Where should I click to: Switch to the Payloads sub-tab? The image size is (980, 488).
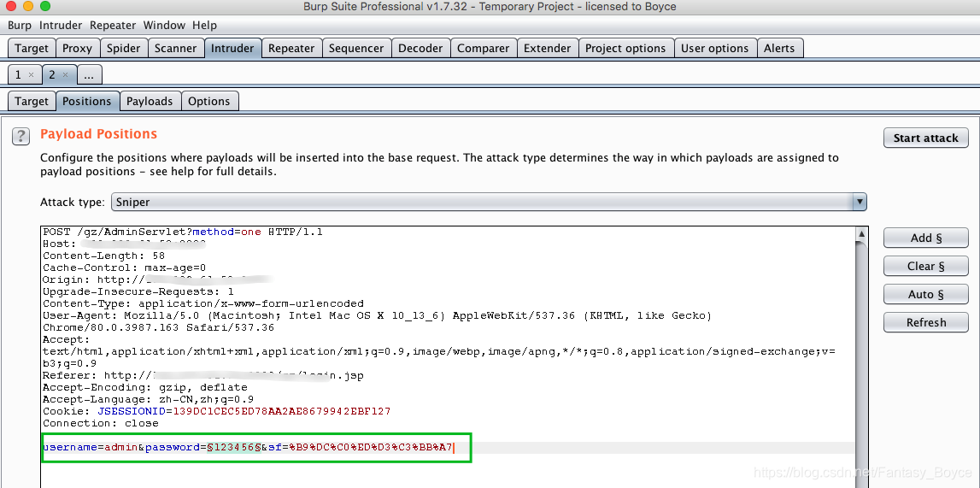click(x=150, y=101)
